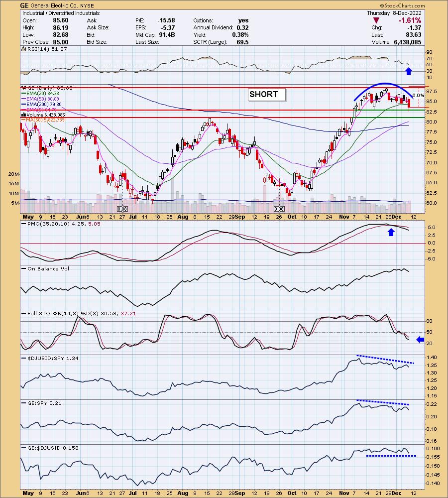Click the P/E value -15.58
Viewport: 448px width, 498px height.
tap(166, 20)
